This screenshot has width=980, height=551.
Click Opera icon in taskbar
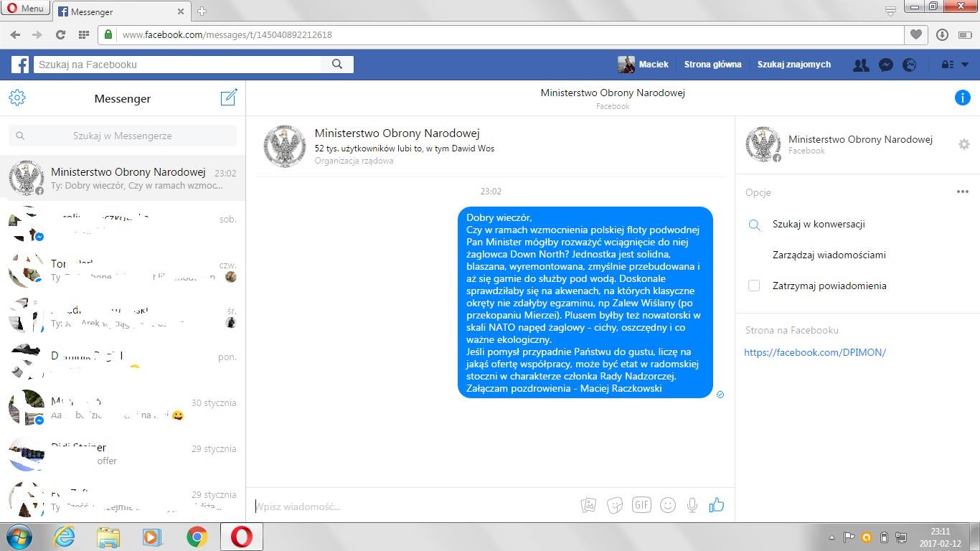click(x=242, y=537)
